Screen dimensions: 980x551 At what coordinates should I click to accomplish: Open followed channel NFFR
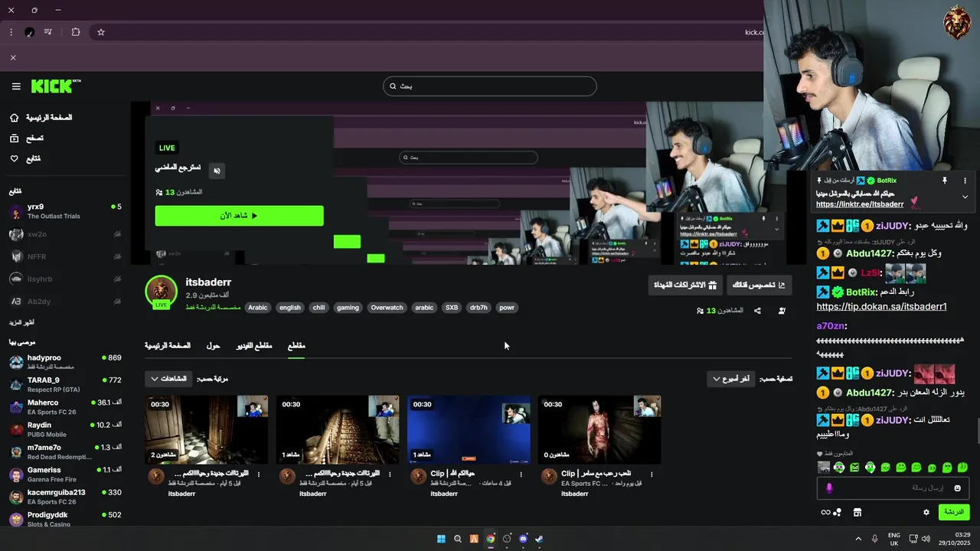coord(65,256)
